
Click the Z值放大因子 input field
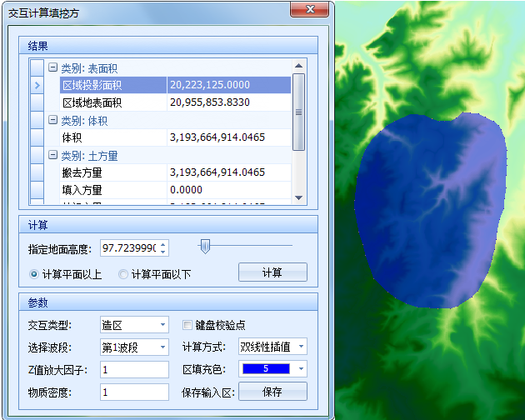click(x=133, y=369)
